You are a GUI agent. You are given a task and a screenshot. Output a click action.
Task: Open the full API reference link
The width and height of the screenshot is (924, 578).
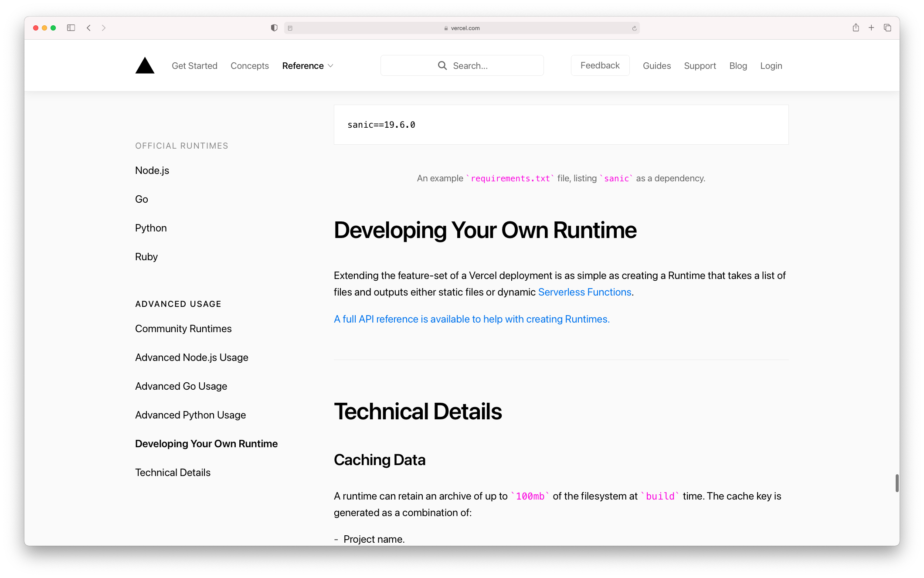[x=472, y=319]
